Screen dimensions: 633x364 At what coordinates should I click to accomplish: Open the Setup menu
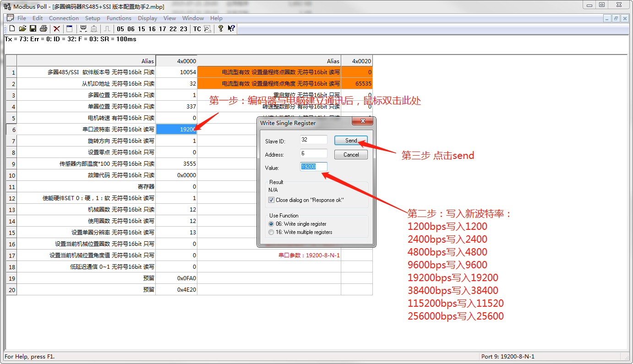(x=93, y=18)
